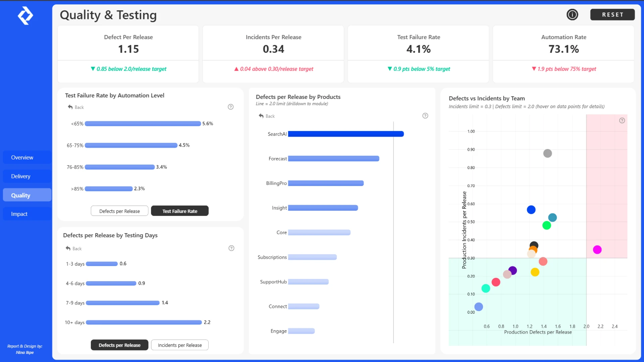
Task: Select the Quality page tab
Action: click(27, 195)
